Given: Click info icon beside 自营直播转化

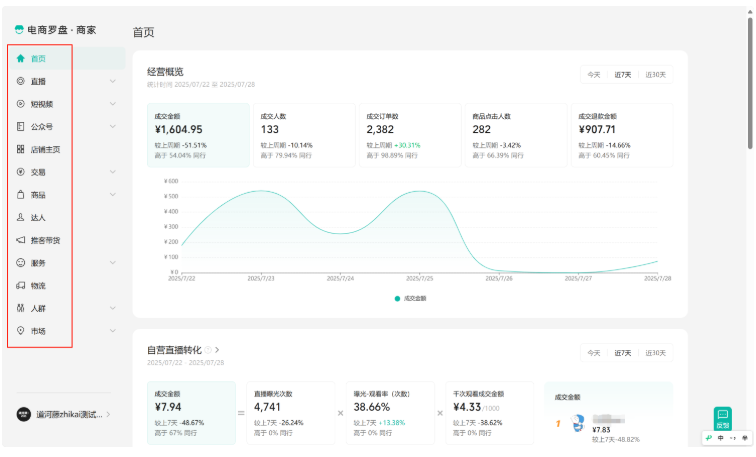Looking at the screenshot, I should point(208,350).
